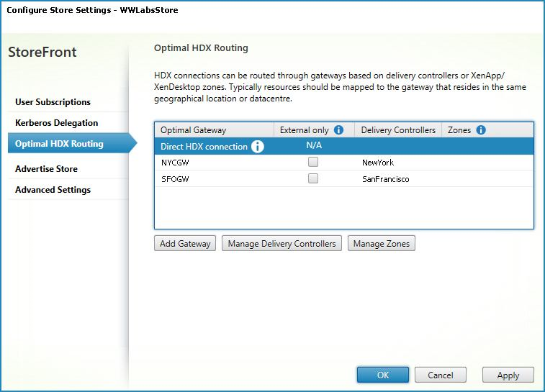This screenshot has width=545, height=392.
Task: Open the User Subscriptions section
Action: click(53, 102)
